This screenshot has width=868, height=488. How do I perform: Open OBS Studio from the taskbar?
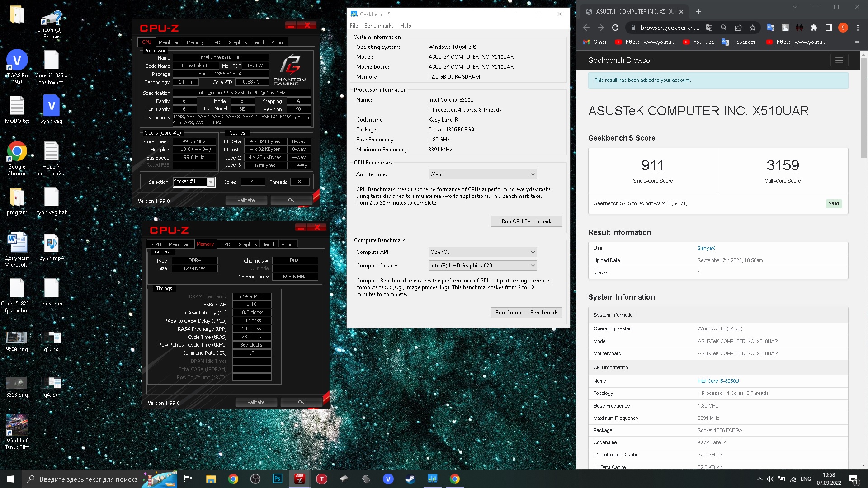[255, 479]
